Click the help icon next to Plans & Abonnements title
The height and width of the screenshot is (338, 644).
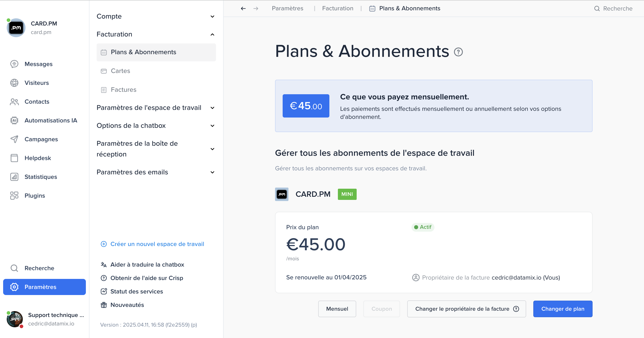458,52
